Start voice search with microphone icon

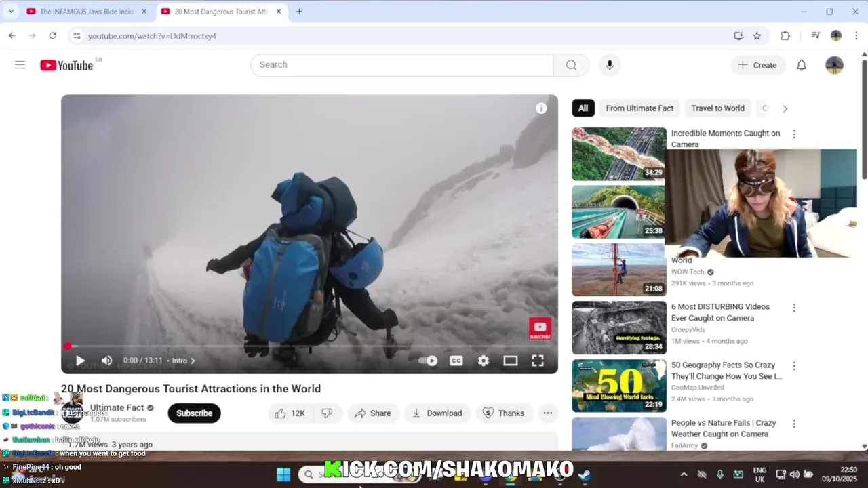click(610, 65)
